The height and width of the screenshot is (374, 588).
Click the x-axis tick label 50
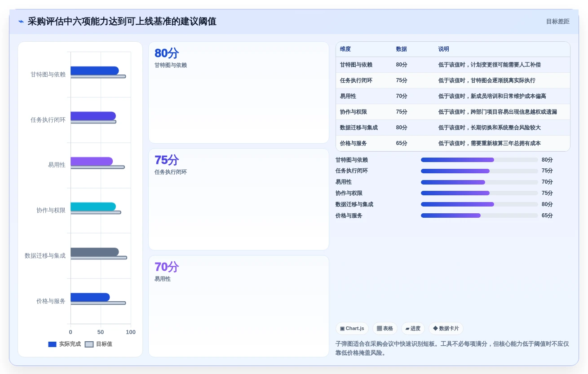pos(101,332)
